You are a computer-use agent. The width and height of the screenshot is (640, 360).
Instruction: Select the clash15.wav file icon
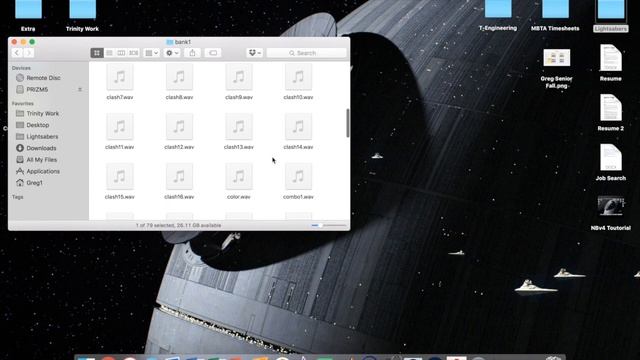click(120, 177)
